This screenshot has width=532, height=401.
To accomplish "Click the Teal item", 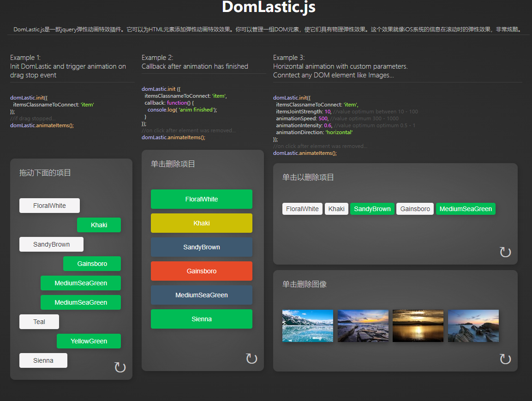I will click(39, 321).
